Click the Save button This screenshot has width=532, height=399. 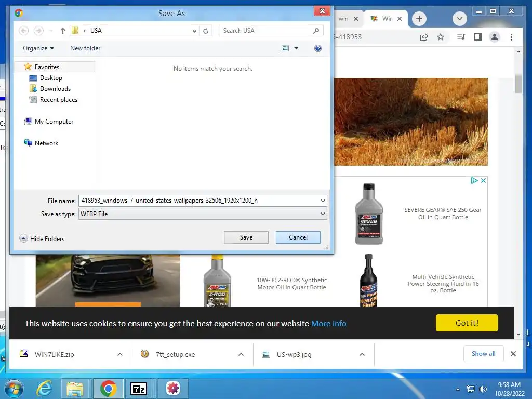coord(246,237)
